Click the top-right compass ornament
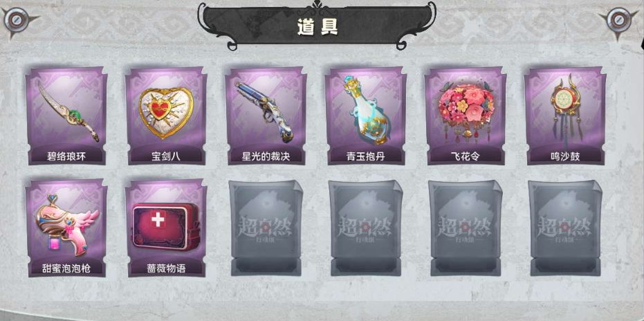This screenshot has height=321, width=644. [x=618, y=21]
